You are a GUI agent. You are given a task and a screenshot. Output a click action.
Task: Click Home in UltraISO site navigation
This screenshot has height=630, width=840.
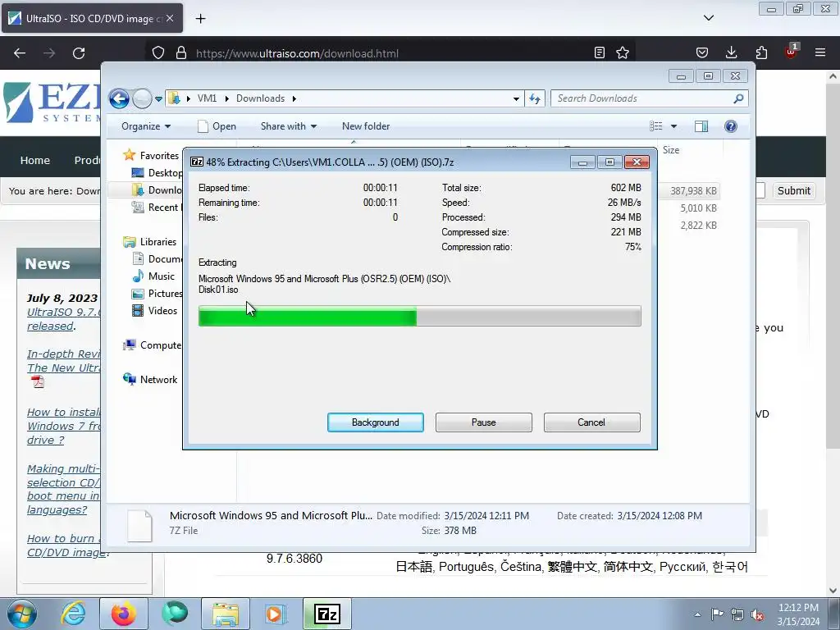point(34,160)
